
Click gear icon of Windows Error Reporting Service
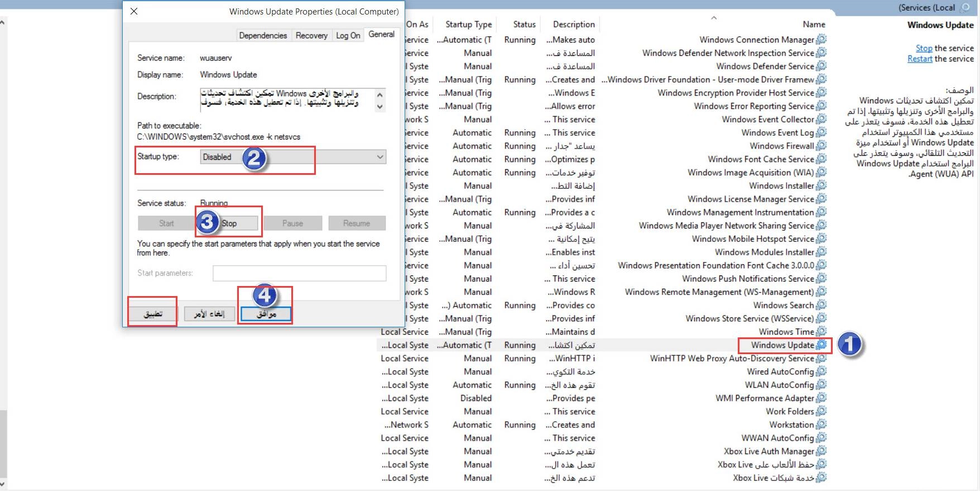(x=821, y=106)
